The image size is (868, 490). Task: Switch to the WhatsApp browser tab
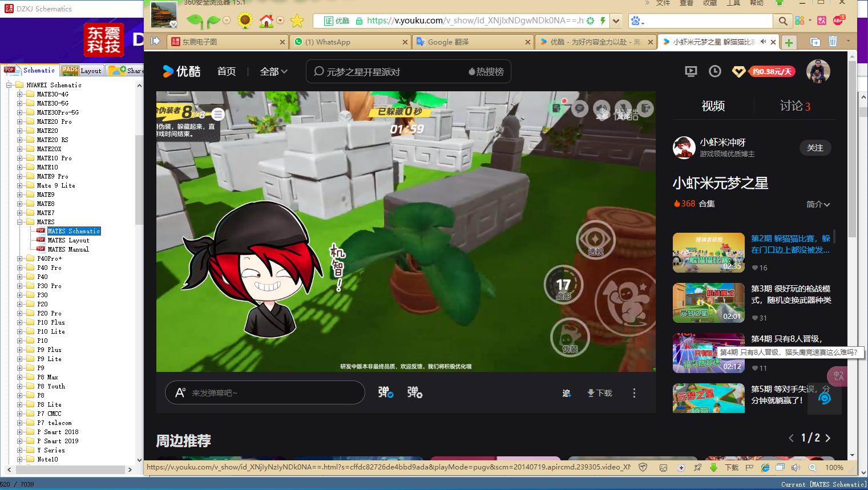pos(350,42)
